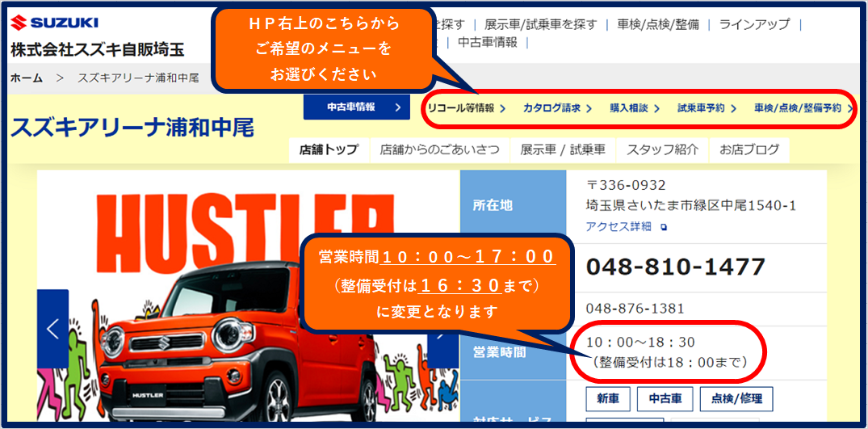This screenshot has width=868, height=429.
Task: Switch to 店舗からのごあいさつ tab
Action: coord(439,150)
